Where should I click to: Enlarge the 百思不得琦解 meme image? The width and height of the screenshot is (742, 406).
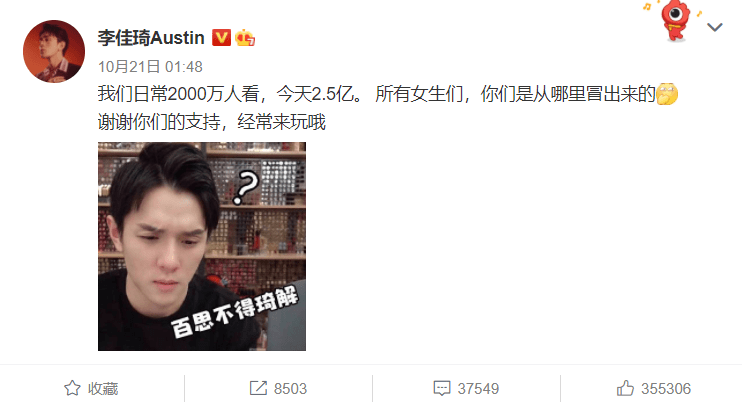[x=202, y=246]
